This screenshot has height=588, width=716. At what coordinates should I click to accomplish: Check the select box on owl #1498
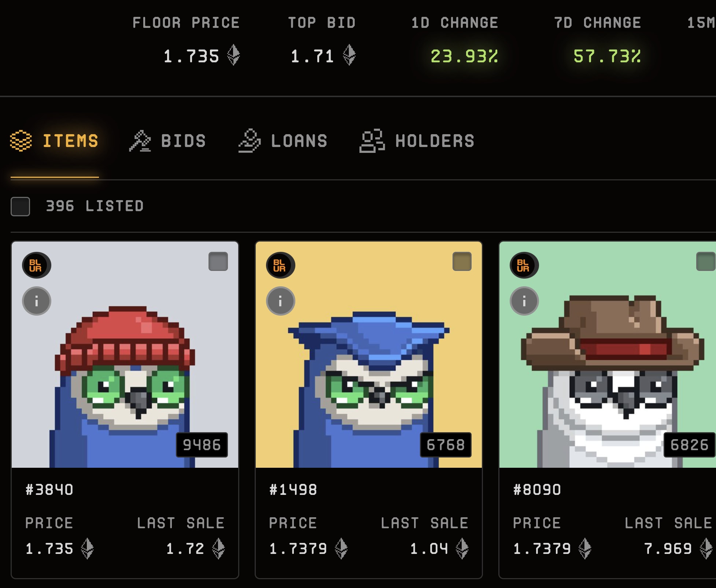462,261
